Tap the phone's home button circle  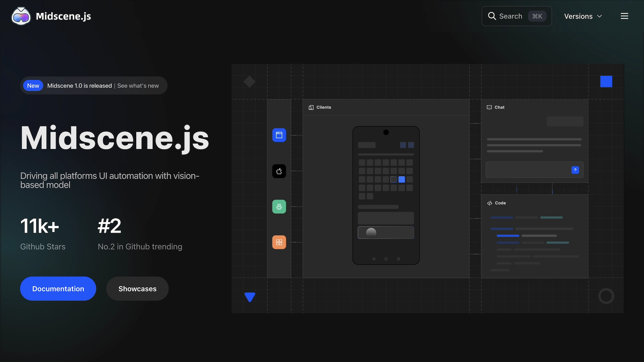(386, 258)
